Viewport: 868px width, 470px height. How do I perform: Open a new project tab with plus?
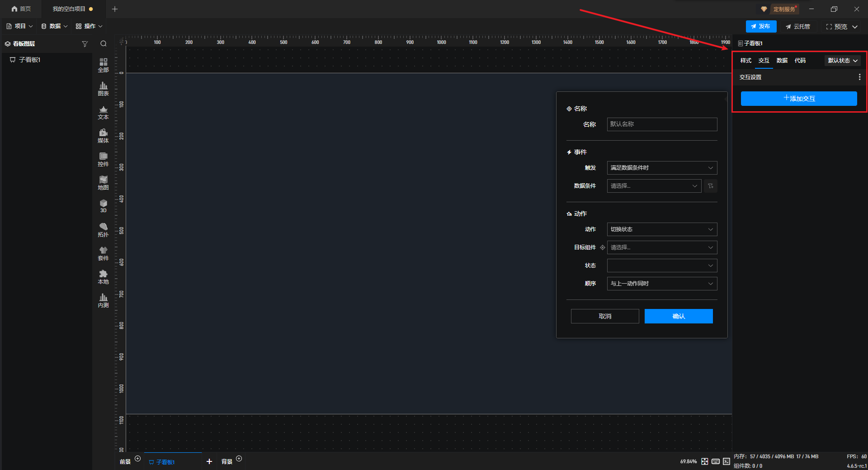coord(115,9)
